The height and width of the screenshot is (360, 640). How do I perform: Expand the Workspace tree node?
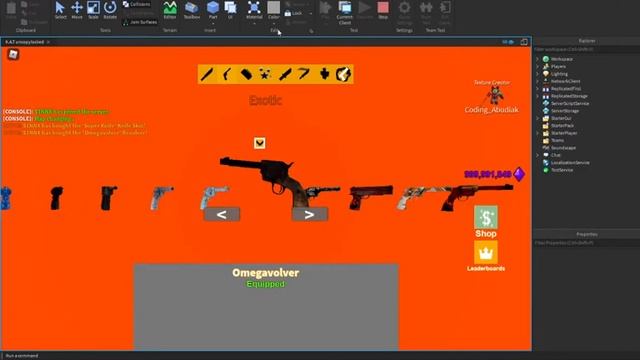point(537,59)
